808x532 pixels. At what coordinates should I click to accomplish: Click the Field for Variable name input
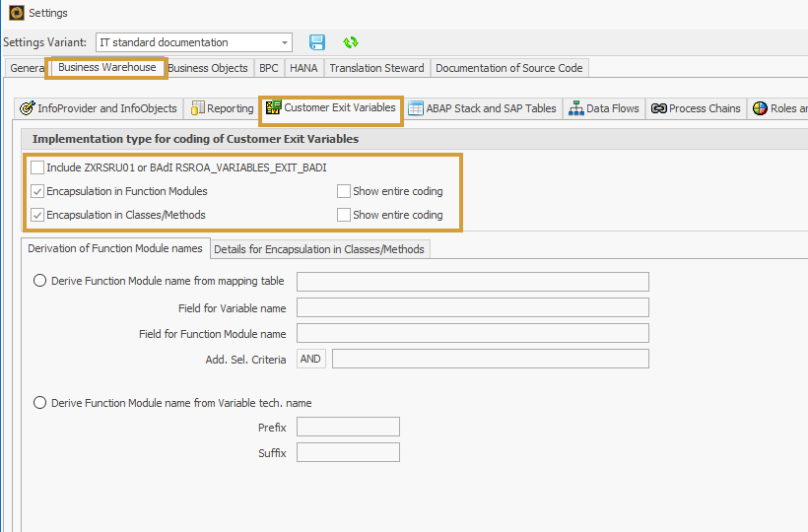pos(472,308)
